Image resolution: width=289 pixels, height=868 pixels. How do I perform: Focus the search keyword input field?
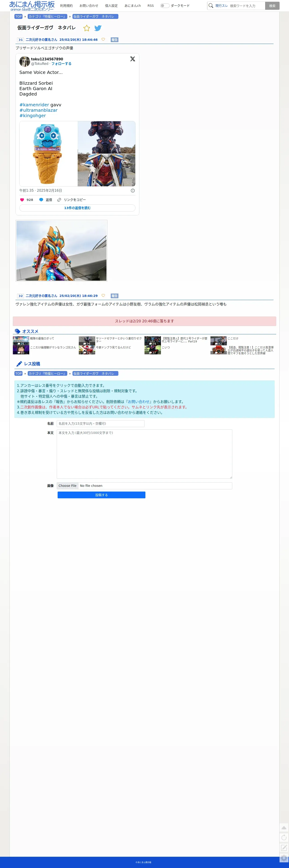coord(247,6)
